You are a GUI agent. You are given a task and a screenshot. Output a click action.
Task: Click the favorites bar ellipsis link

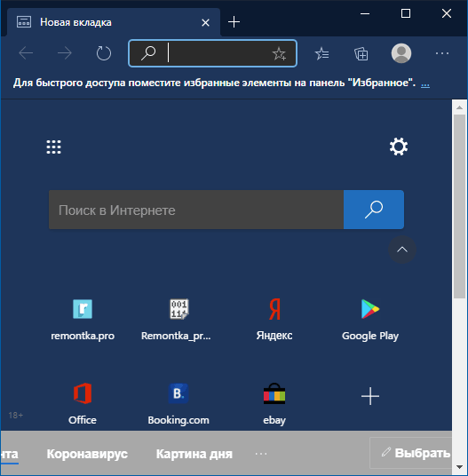[x=425, y=83]
